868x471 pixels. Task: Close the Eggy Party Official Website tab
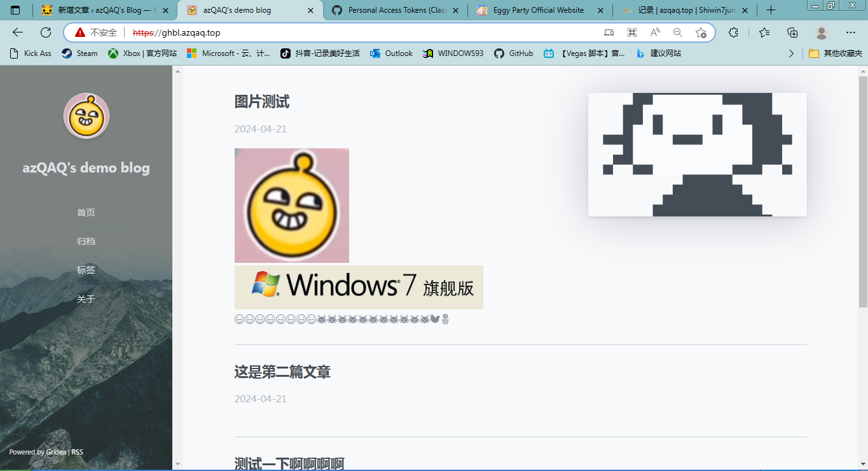601,10
